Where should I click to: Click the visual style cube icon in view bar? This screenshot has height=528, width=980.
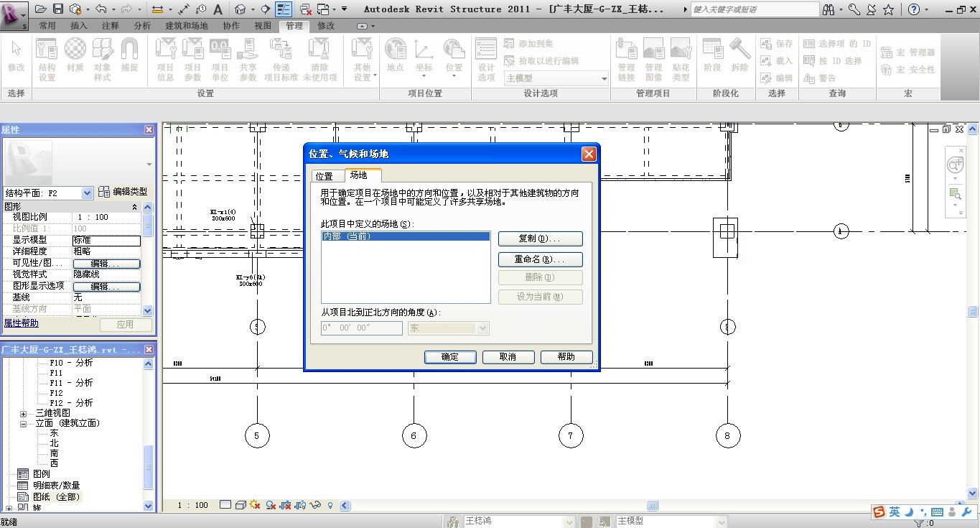(241, 505)
